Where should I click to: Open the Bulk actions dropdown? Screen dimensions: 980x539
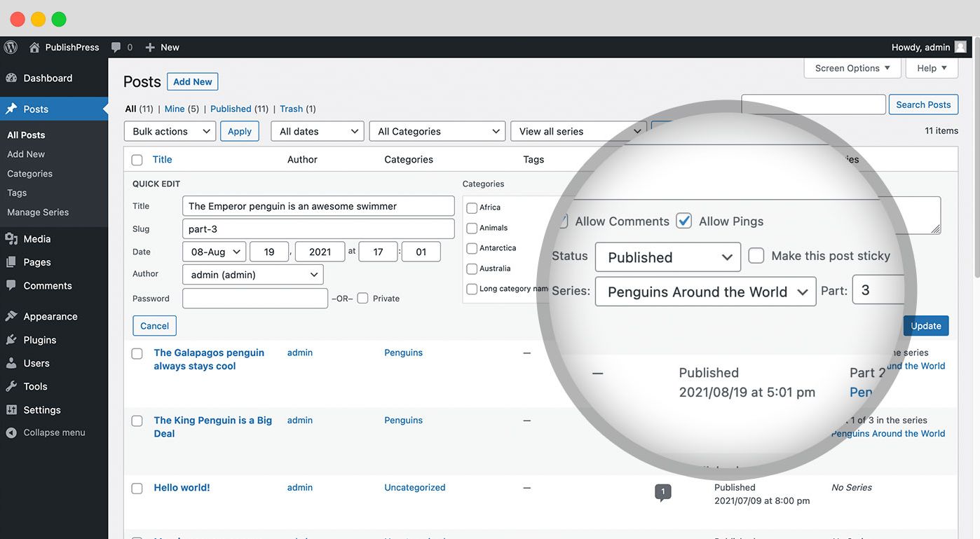(170, 131)
